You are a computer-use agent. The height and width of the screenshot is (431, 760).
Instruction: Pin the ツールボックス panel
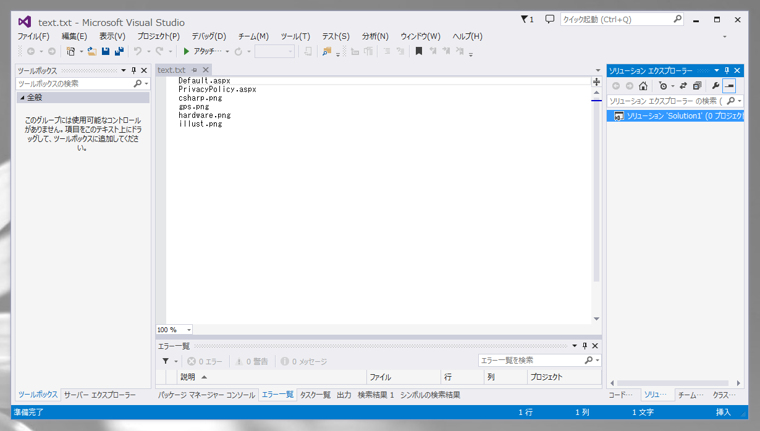tap(134, 70)
